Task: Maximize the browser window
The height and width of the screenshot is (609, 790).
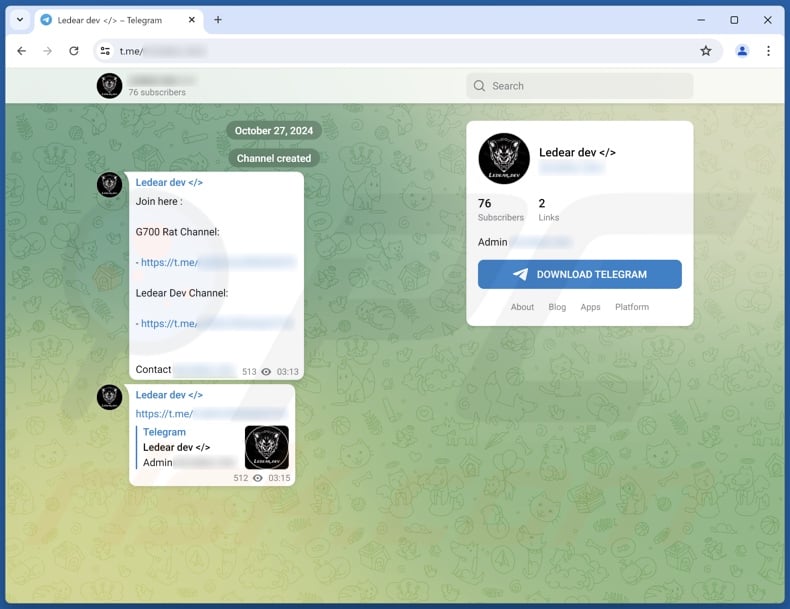Action: [x=734, y=20]
